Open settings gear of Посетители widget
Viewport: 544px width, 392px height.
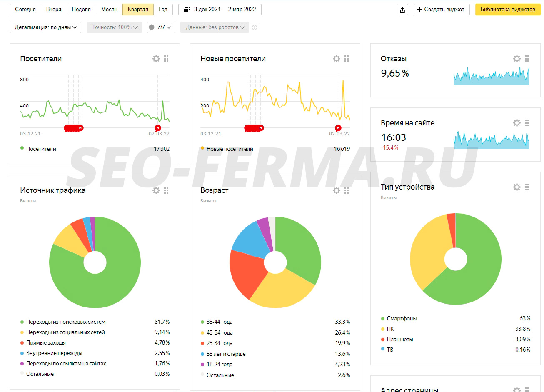click(156, 59)
